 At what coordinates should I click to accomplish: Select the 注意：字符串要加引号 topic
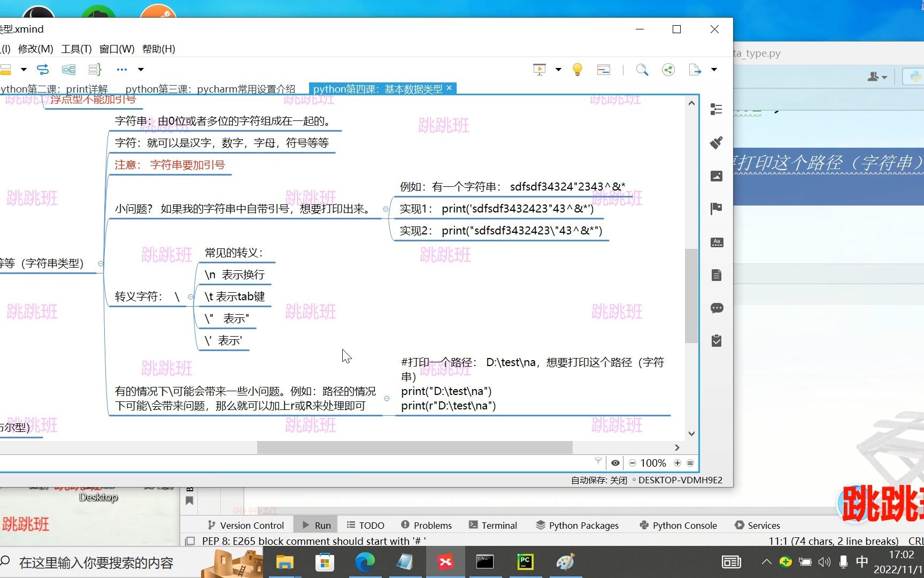click(x=170, y=165)
